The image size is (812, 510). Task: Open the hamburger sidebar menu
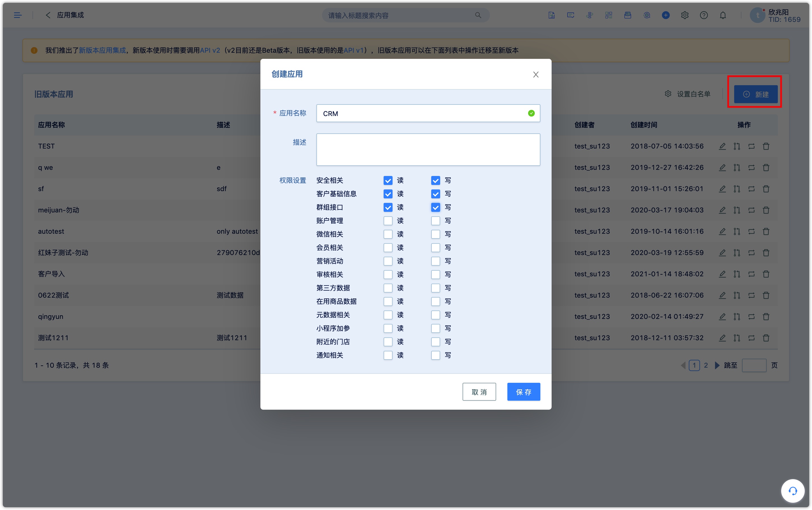[x=18, y=15]
